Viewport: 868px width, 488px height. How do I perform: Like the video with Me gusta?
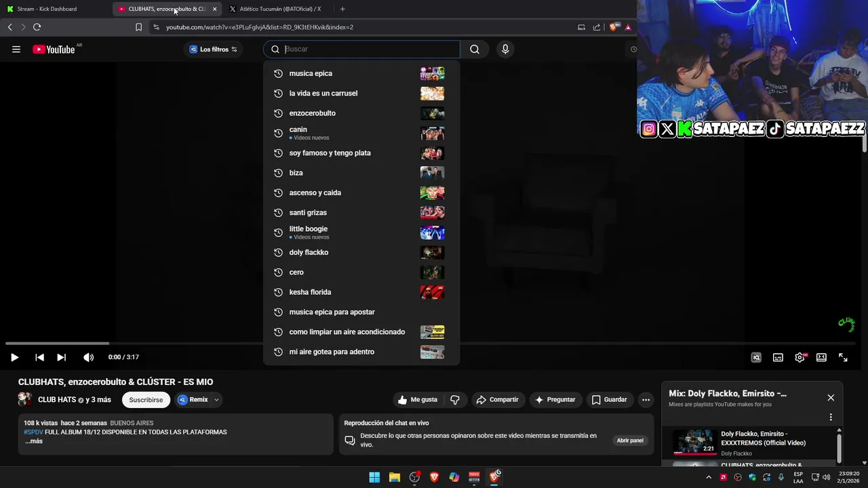pos(418,400)
